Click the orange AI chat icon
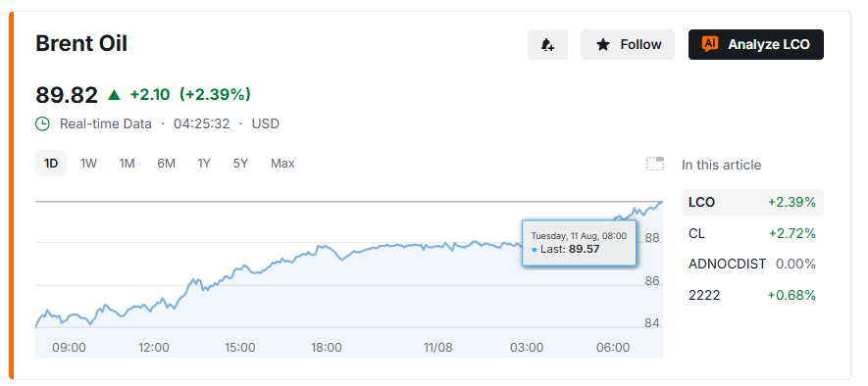The image size is (868, 386). (710, 44)
